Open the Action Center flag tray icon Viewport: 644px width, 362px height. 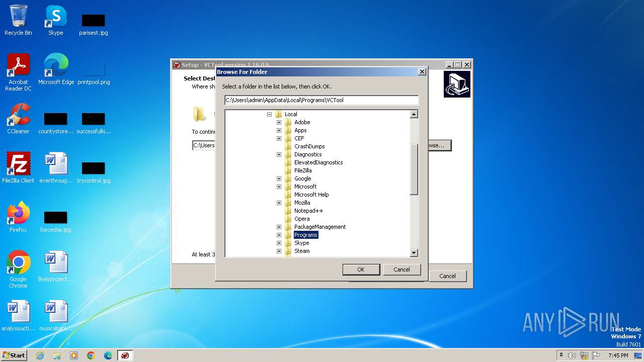(x=597, y=355)
